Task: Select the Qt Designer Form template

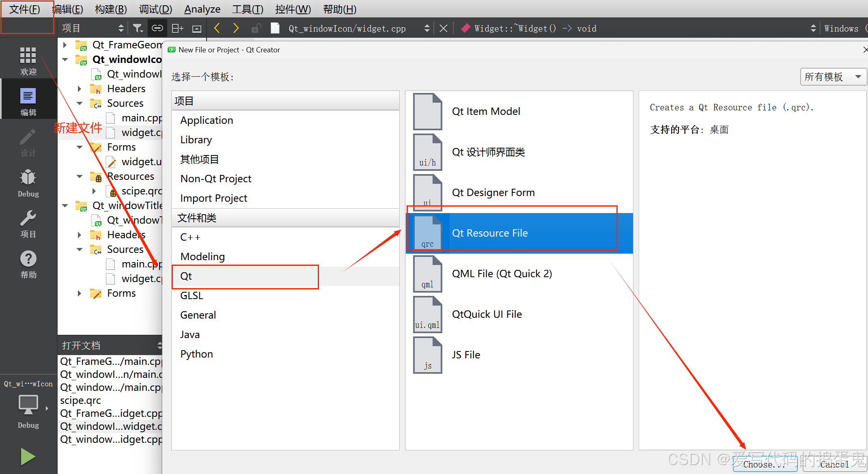Action: pyautogui.click(x=519, y=192)
